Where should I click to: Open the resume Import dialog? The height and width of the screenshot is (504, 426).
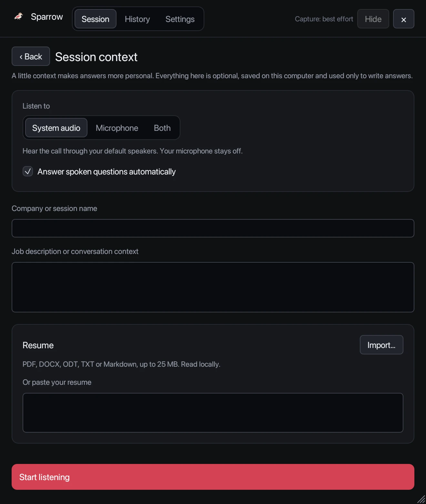381,345
